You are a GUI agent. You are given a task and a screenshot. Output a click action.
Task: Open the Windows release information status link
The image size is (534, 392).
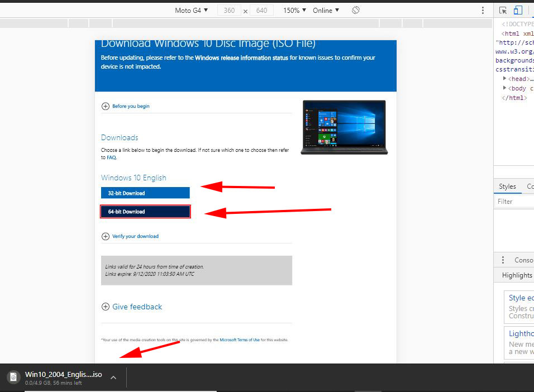(241, 58)
